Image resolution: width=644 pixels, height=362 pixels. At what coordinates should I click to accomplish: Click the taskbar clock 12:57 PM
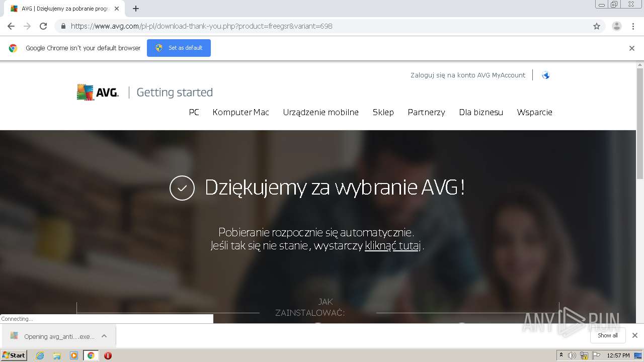[618, 355]
